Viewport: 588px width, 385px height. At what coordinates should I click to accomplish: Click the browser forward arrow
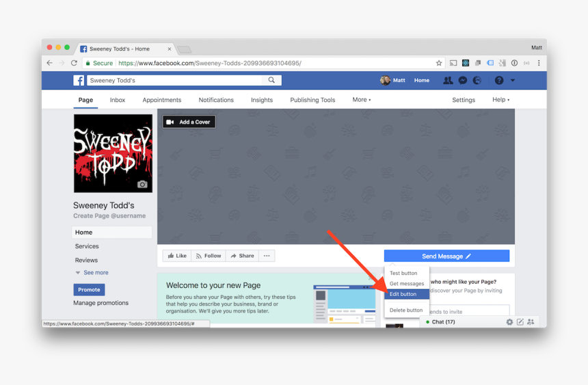[x=62, y=63]
